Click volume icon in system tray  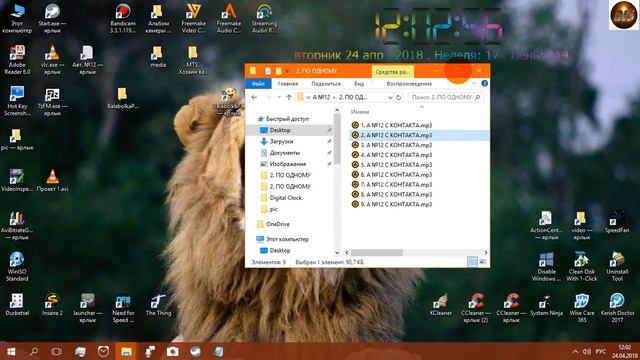point(587,351)
